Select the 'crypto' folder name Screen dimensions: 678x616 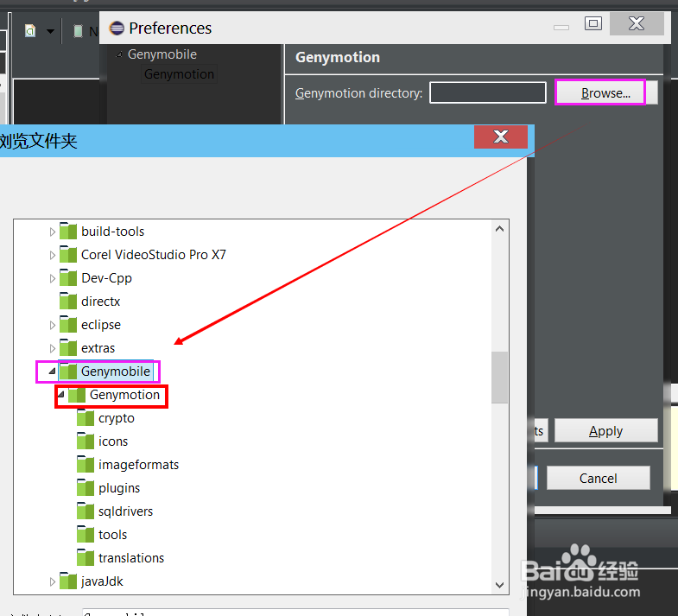pyautogui.click(x=117, y=418)
